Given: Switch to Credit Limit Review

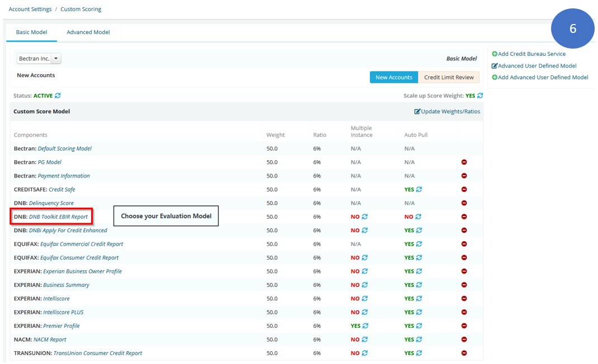Looking at the screenshot, I should [x=449, y=78].
